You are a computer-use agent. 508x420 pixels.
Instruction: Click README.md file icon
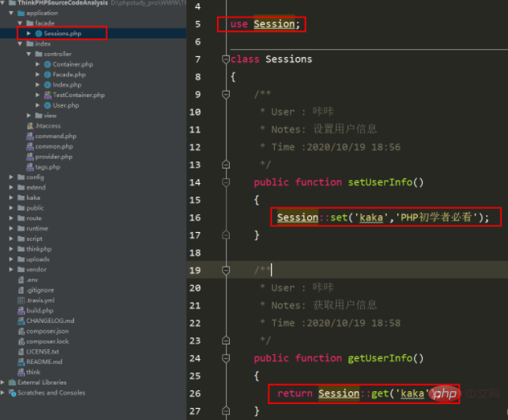coord(22,361)
